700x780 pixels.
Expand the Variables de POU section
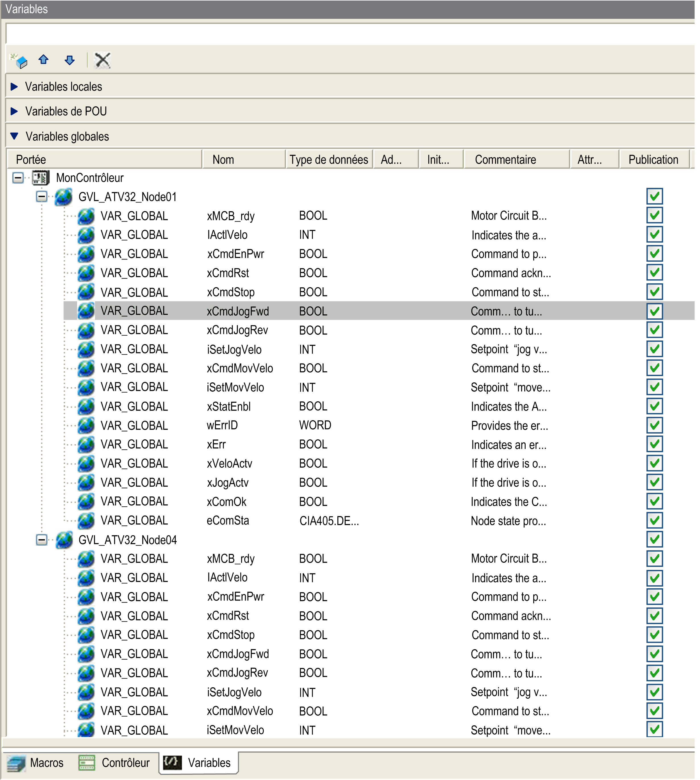click(x=15, y=112)
